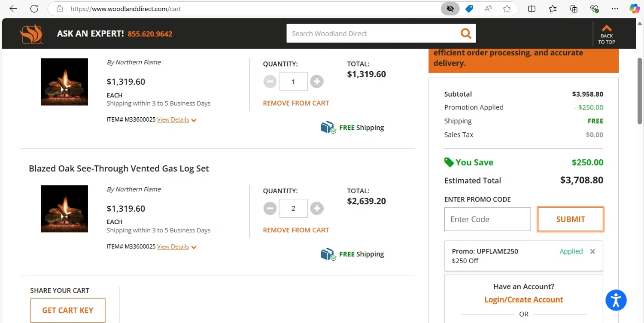Open Copilot sidebar
The height and width of the screenshot is (323, 644).
coord(635,9)
